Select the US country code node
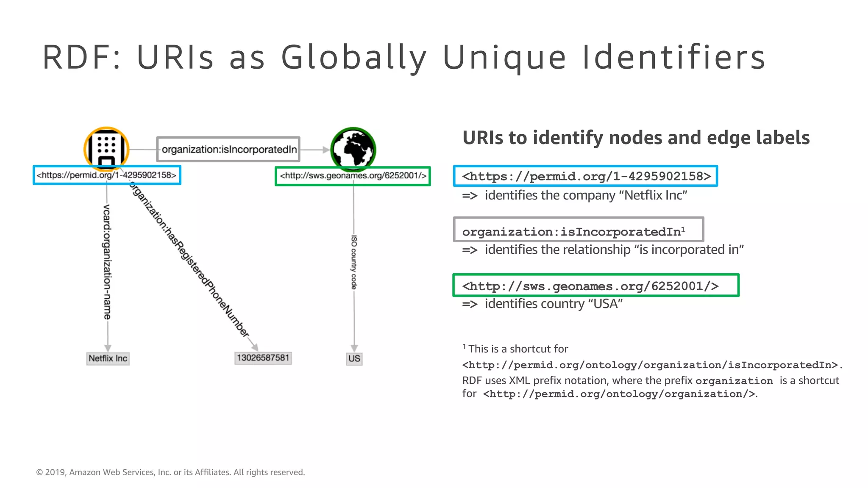The width and height of the screenshot is (868, 488). [x=354, y=359]
